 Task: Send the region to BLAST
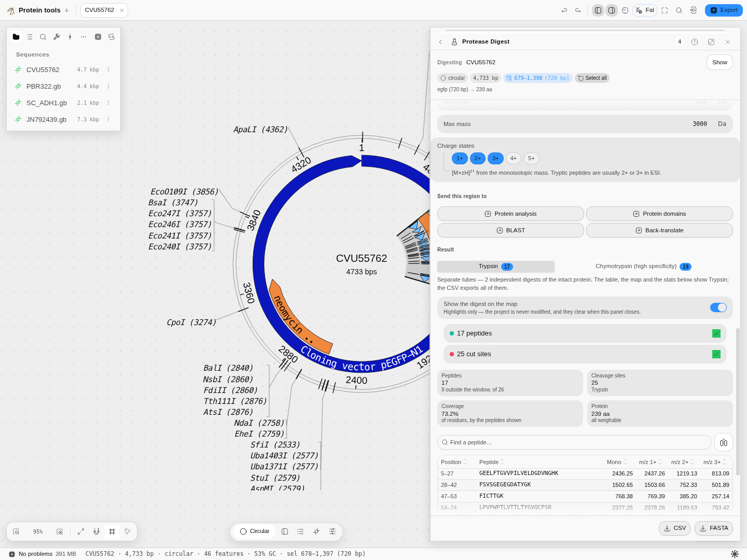510,230
